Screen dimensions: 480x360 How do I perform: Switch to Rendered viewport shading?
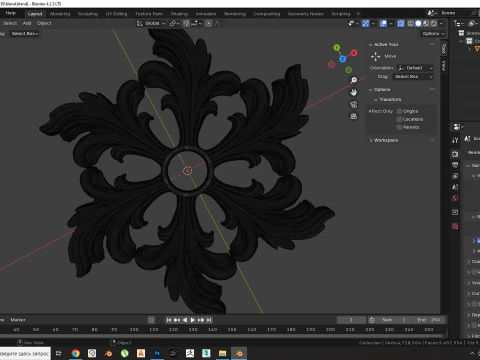pos(433,23)
